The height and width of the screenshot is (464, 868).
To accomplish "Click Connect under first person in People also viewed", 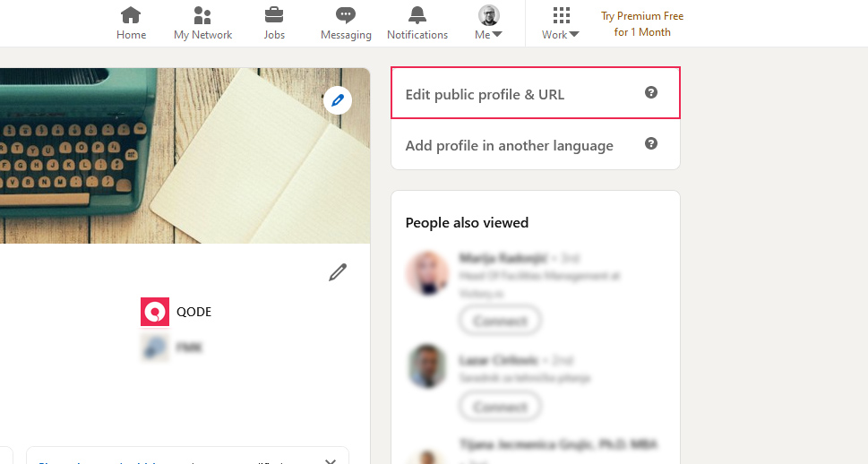I will 500,320.
